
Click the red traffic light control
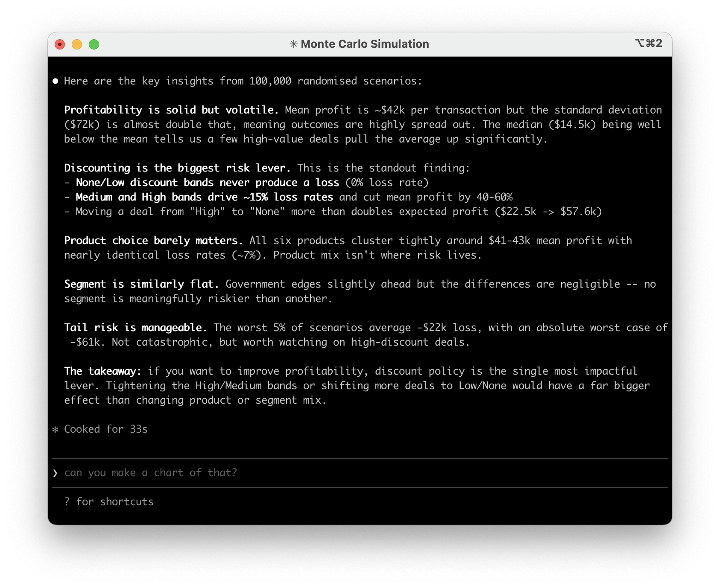pyautogui.click(x=60, y=44)
